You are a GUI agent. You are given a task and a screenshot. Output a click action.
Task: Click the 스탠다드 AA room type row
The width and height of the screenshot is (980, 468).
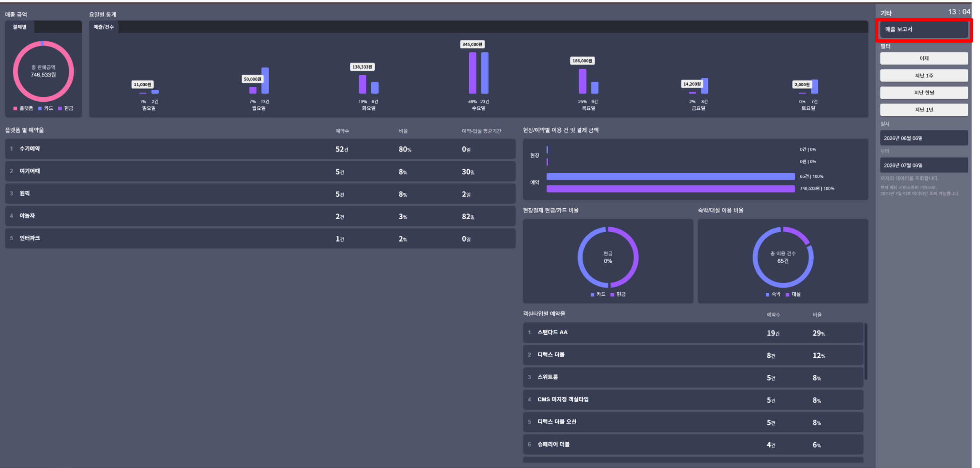693,333
